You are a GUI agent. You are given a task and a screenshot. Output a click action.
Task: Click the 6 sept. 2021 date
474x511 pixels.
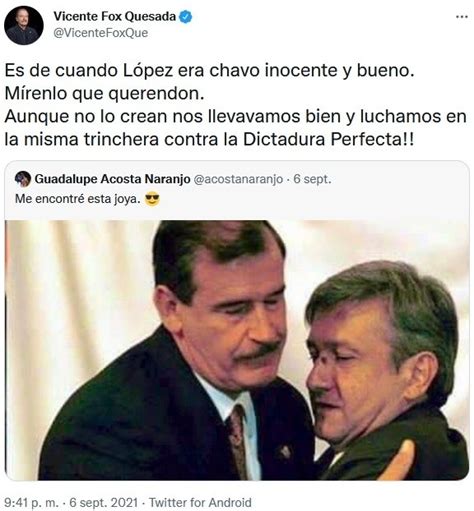pyautogui.click(x=104, y=502)
